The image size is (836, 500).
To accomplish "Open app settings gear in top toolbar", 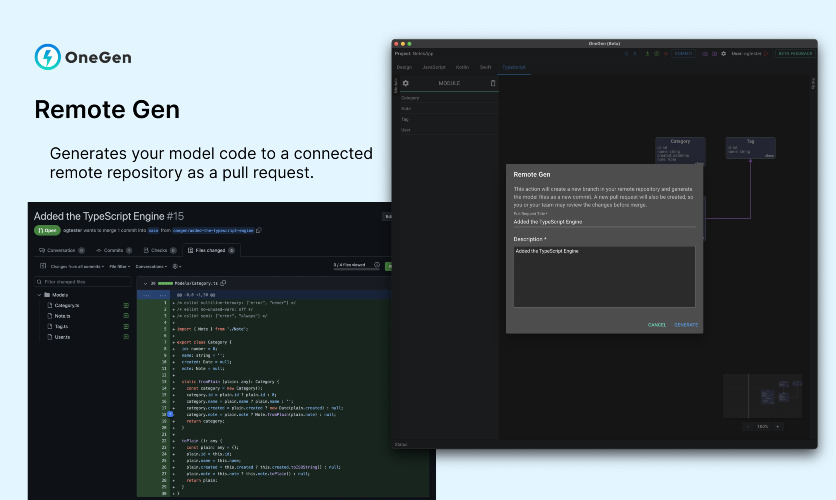I will point(723,53).
